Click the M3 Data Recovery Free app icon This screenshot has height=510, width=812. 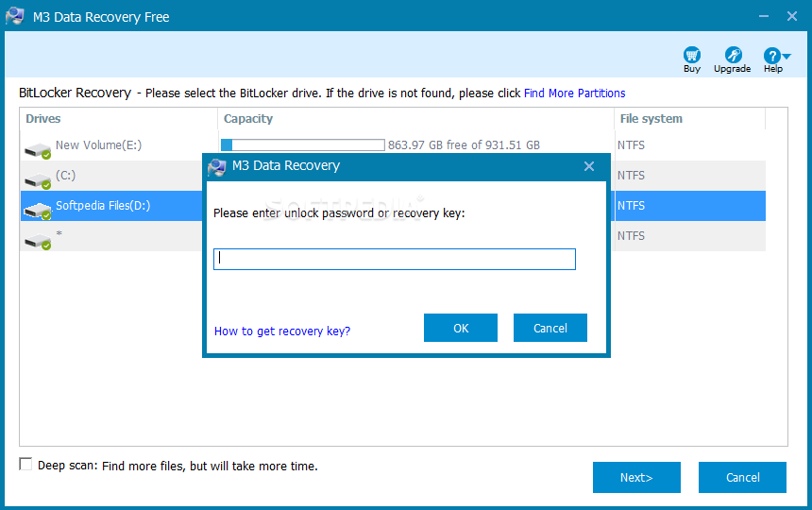14,16
